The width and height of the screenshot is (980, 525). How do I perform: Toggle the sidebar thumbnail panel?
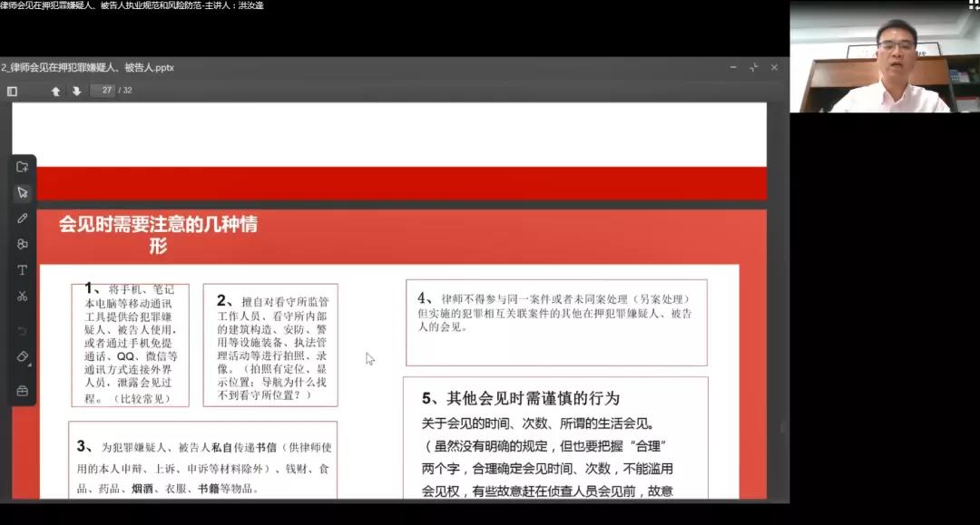pos(12,91)
